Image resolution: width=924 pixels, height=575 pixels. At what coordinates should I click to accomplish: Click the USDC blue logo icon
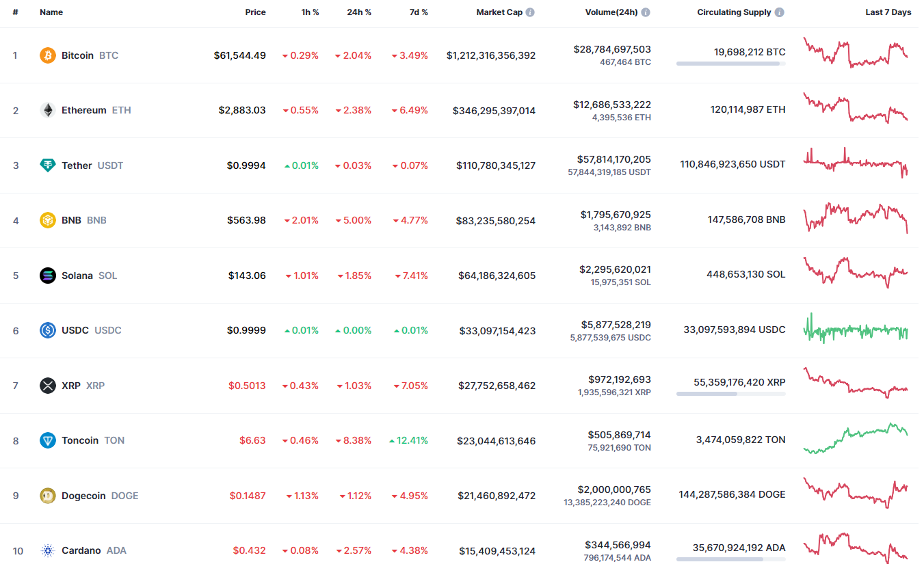[48, 330]
